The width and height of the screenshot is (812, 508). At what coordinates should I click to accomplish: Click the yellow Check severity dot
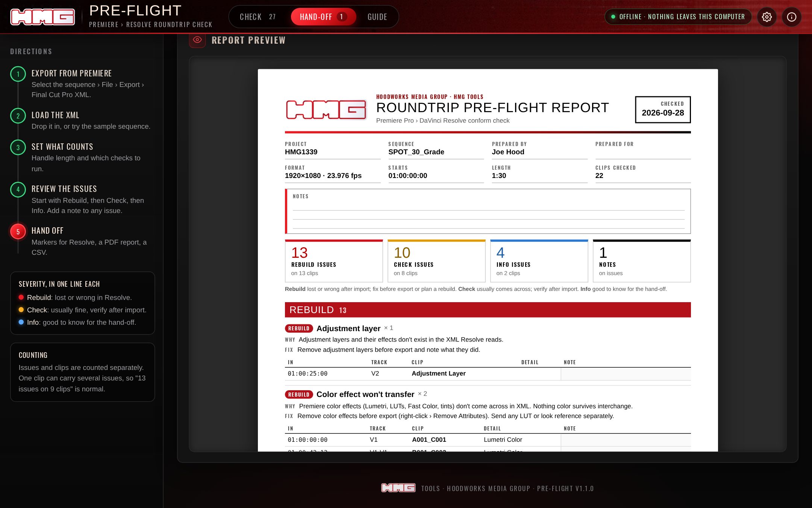pyautogui.click(x=21, y=310)
